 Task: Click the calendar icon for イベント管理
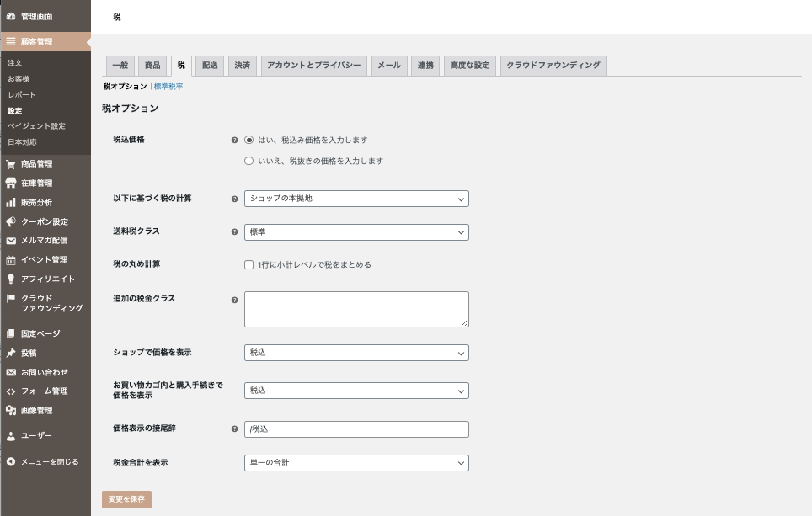tap(11, 260)
